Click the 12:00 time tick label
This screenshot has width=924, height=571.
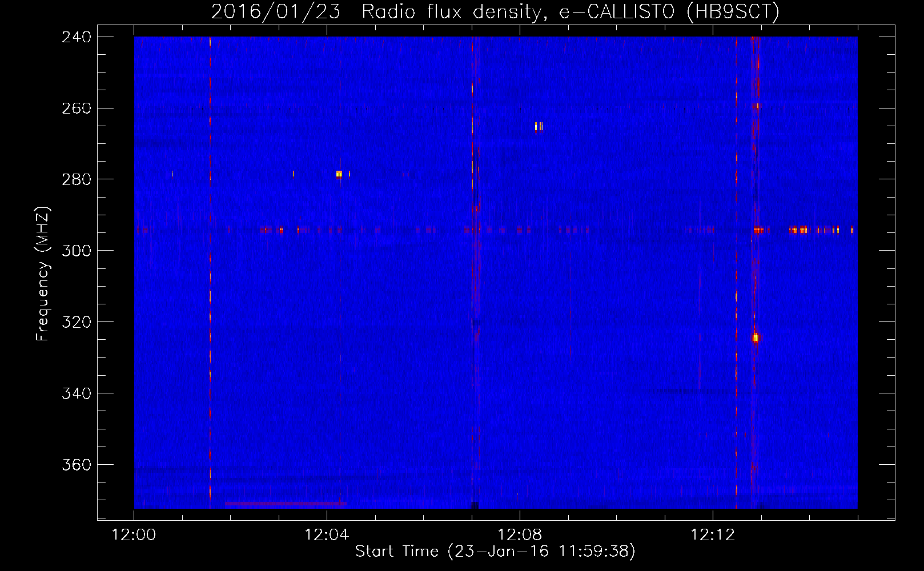[x=134, y=535]
